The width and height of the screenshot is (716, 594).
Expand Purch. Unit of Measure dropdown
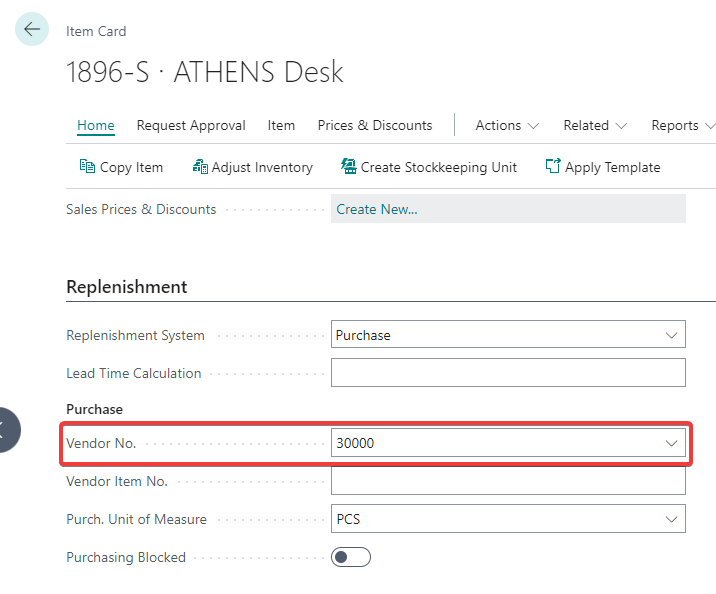pos(670,519)
